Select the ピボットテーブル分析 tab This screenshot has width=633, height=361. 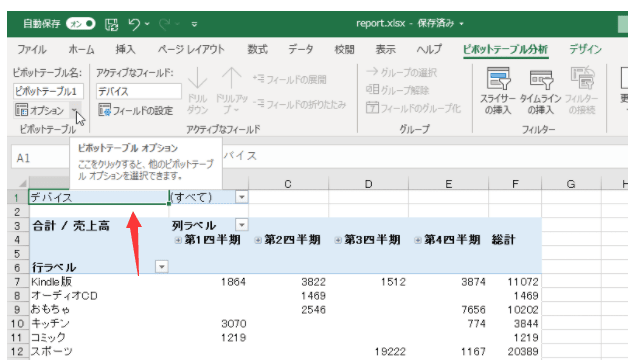click(505, 50)
